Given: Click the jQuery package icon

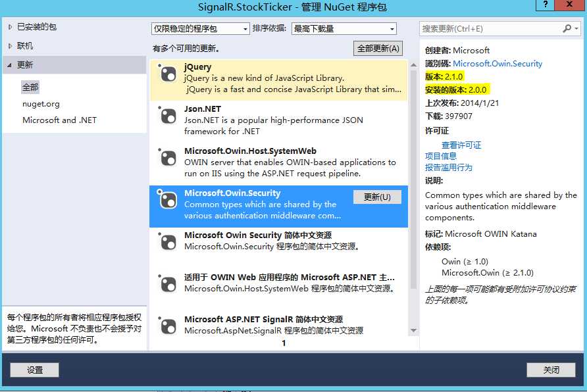Looking at the screenshot, I should tap(166, 73).
